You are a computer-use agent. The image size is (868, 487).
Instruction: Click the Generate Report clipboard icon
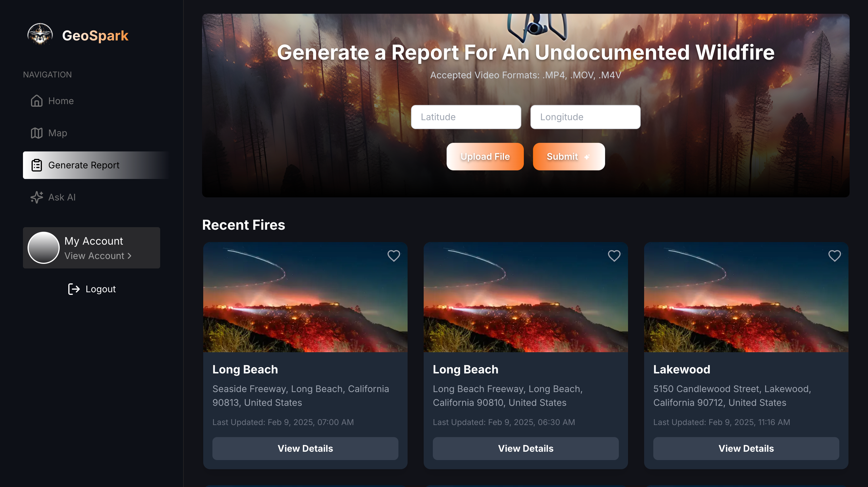click(36, 165)
